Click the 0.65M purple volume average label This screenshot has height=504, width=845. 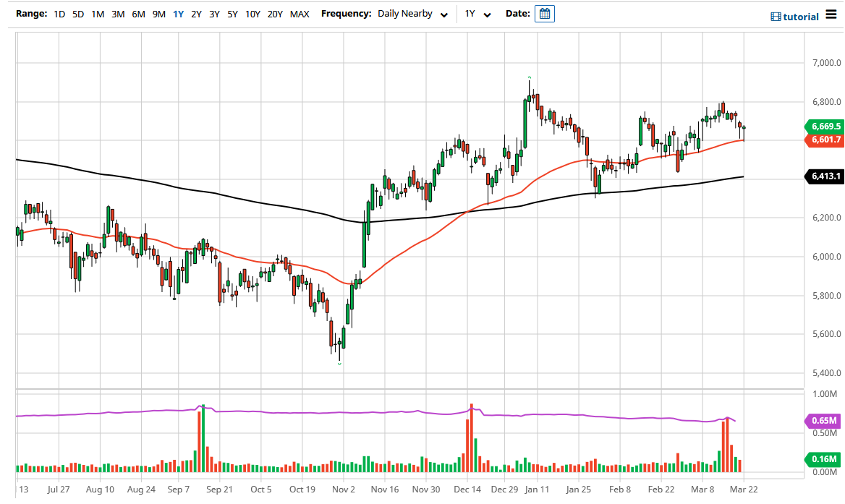[824, 421]
